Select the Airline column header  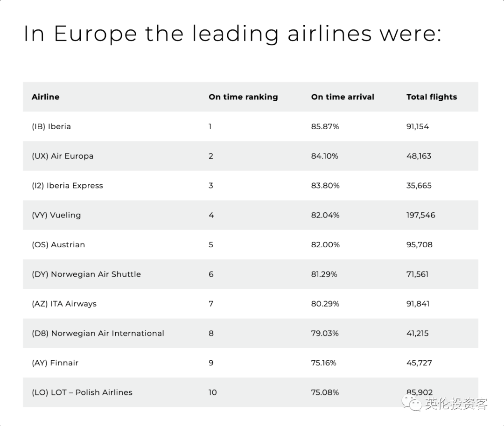[x=45, y=97]
